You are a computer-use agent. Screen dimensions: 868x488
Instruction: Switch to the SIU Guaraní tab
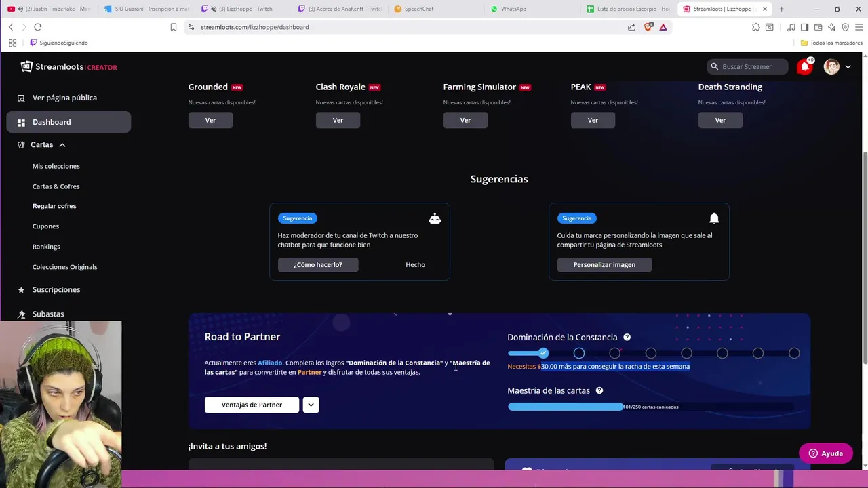[147, 9]
